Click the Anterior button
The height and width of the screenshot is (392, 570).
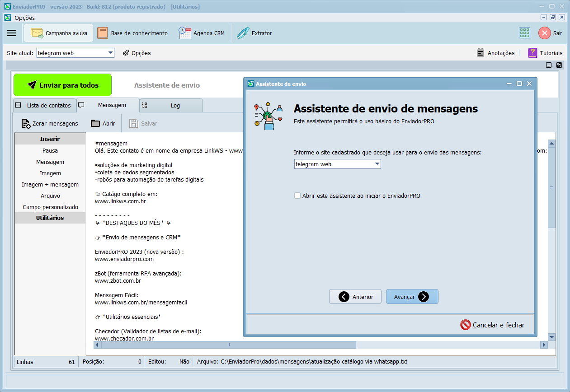pos(355,297)
